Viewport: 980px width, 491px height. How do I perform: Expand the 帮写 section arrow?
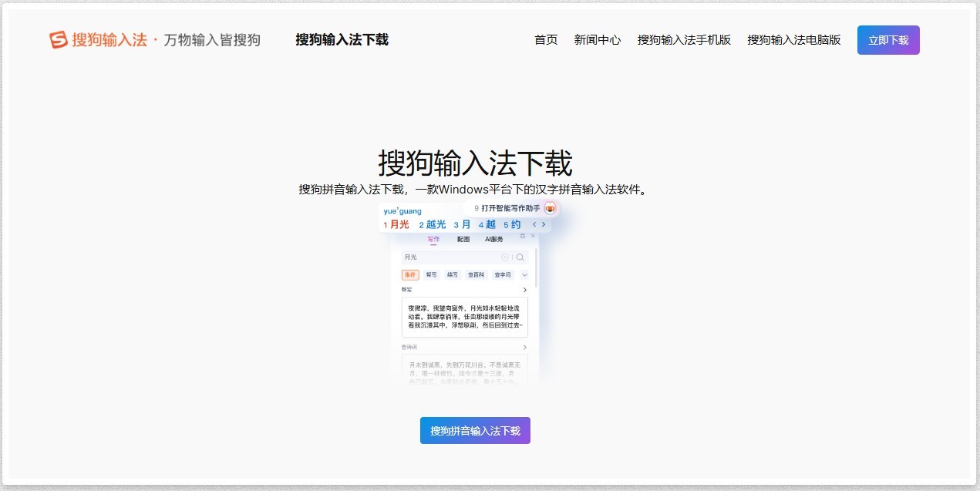pos(525,291)
